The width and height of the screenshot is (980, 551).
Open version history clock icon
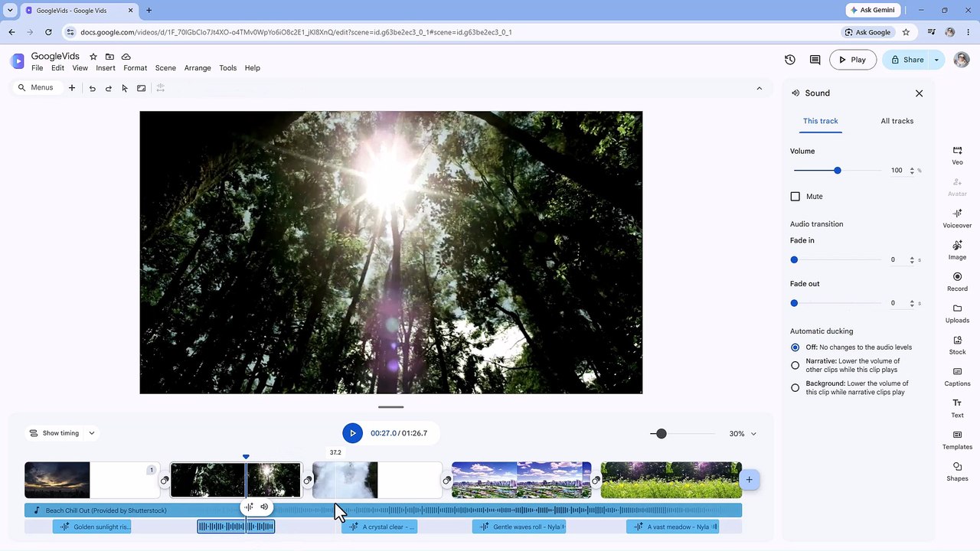click(x=790, y=60)
